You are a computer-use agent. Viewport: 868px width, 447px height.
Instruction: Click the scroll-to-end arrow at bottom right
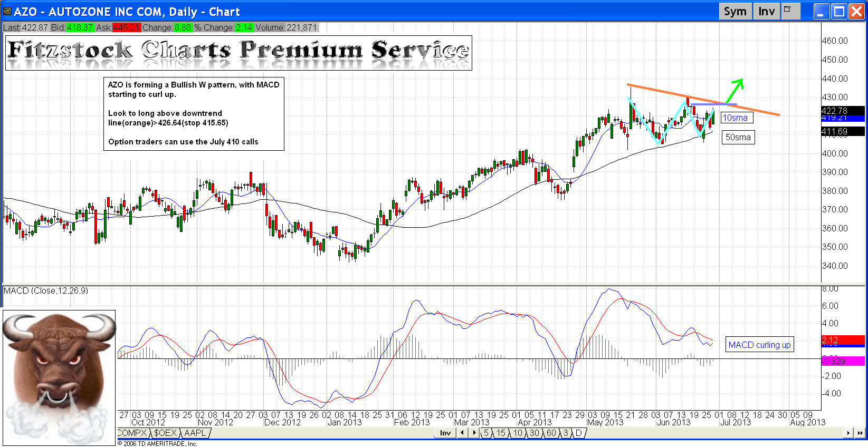coord(860,433)
